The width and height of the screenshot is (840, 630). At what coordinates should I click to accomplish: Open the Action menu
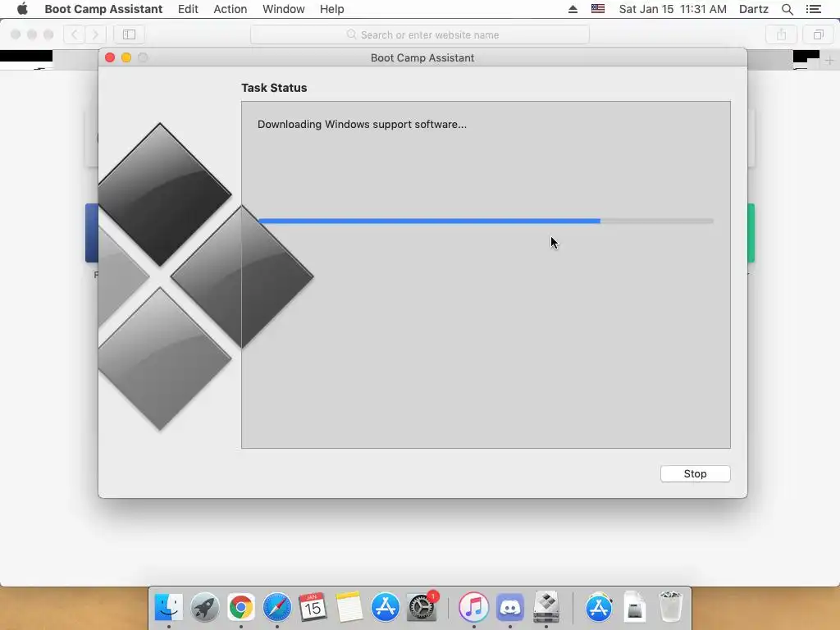[x=231, y=9]
